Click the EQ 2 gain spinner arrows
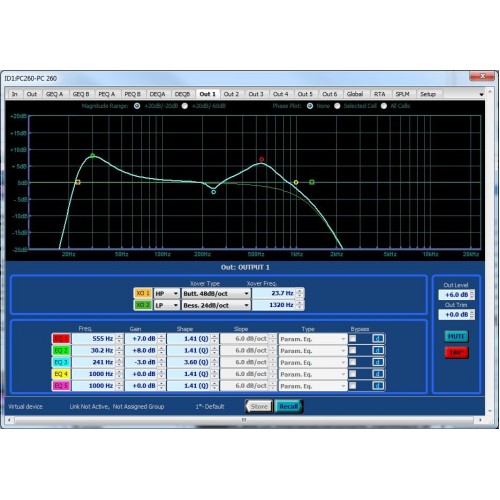The image size is (500, 500). pos(161,350)
